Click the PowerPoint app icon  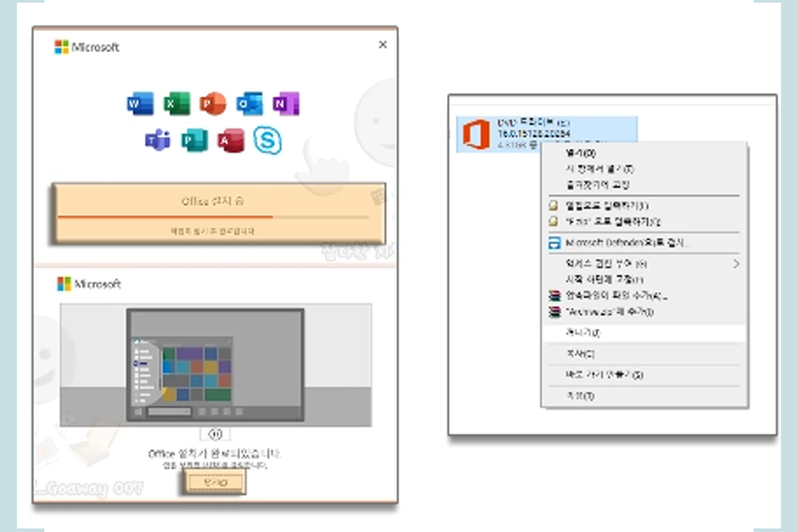213,104
